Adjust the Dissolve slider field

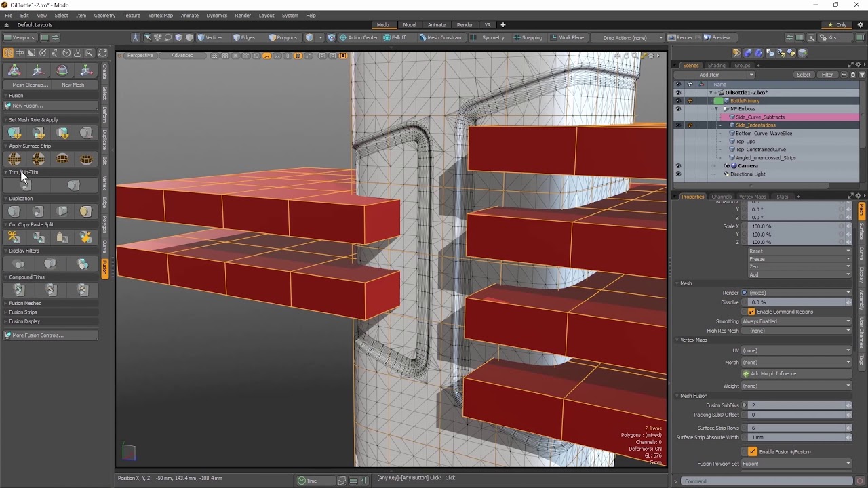click(x=796, y=302)
